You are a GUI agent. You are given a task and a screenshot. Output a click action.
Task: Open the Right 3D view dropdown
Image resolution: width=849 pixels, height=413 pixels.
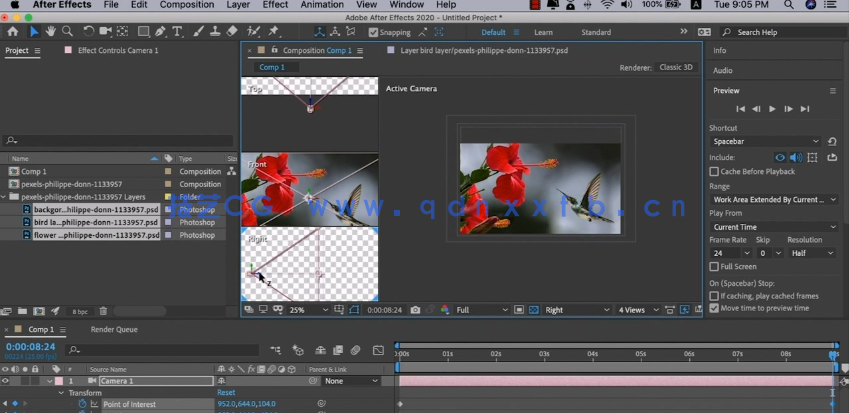577,310
